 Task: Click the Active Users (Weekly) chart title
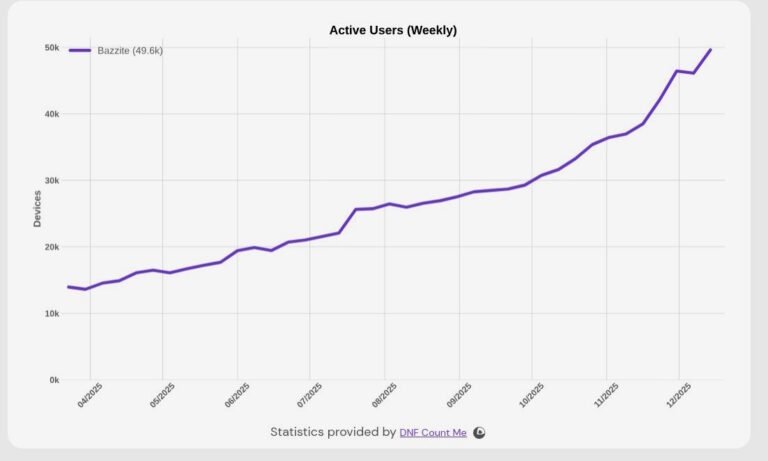[x=393, y=30]
